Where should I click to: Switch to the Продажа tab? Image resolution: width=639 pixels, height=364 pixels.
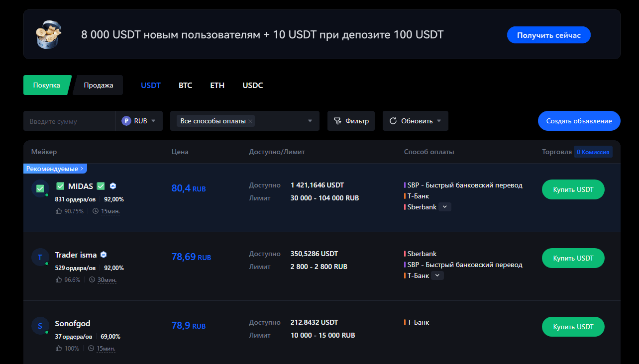(x=98, y=85)
